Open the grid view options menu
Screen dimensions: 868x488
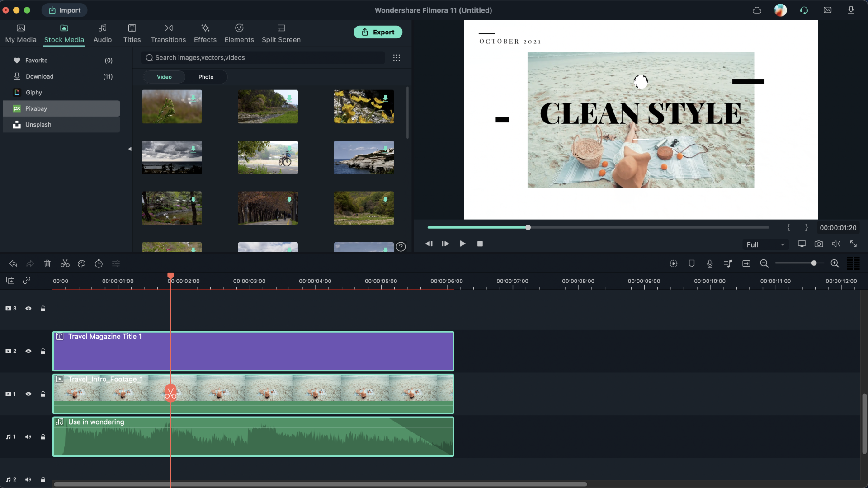pos(396,58)
